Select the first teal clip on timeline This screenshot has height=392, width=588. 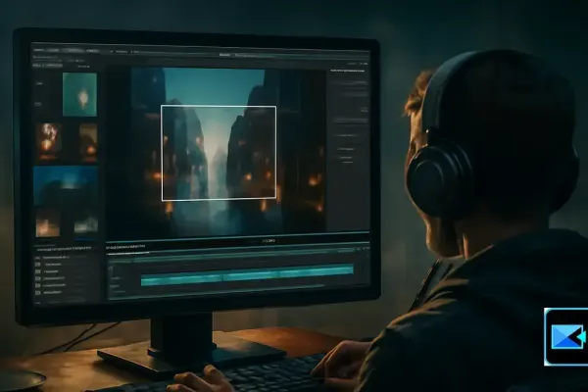tap(182, 278)
